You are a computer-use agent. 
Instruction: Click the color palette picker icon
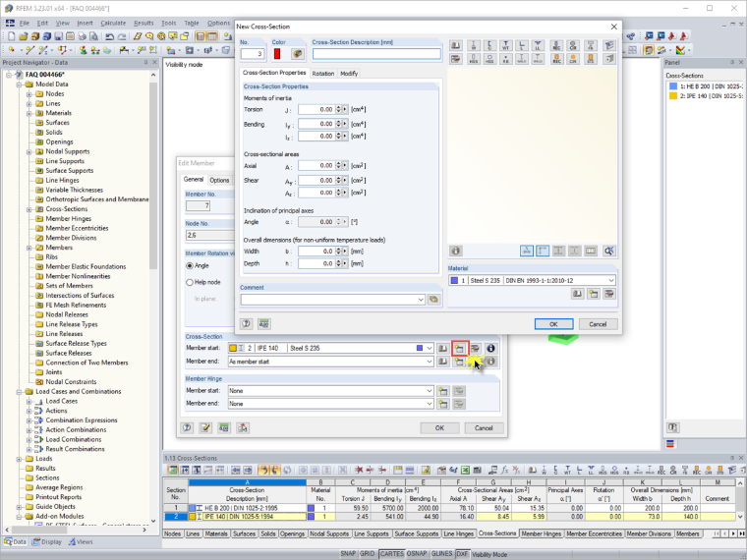click(x=297, y=54)
